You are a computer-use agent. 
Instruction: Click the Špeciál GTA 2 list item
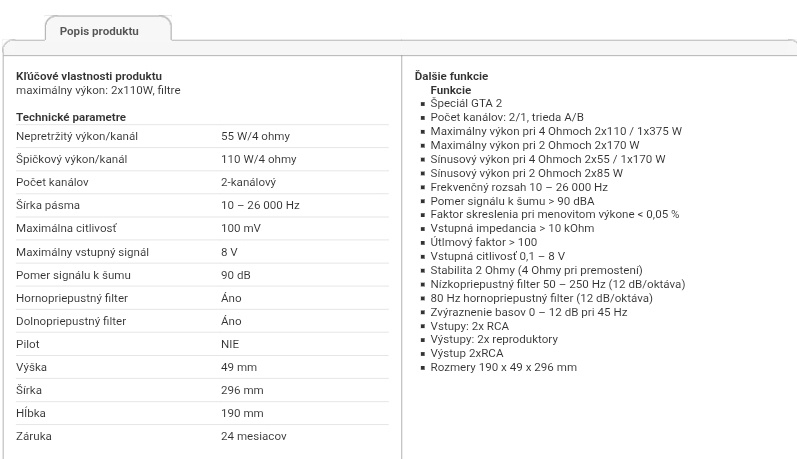(466, 103)
